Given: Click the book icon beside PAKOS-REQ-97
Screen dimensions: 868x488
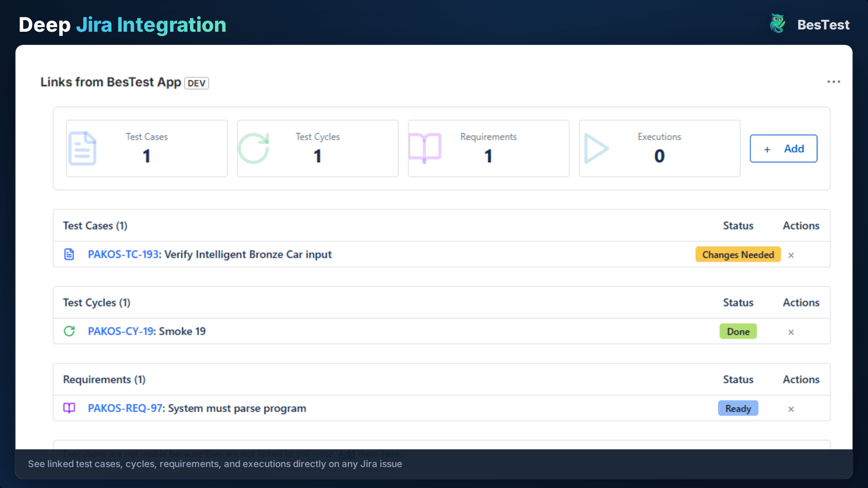Looking at the screenshot, I should coord(70,408).
